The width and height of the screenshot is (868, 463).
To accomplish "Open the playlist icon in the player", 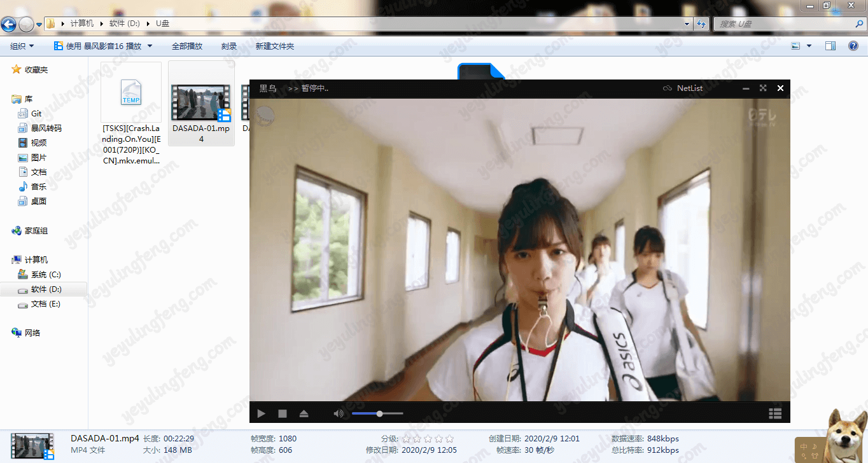I will [x=775, y=413].
